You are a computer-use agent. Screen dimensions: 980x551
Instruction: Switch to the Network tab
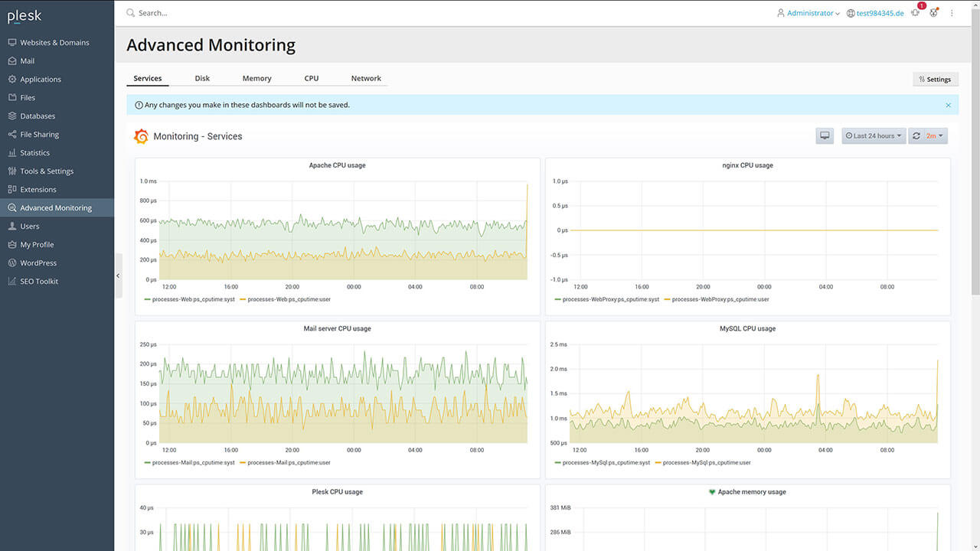(366, 78)
